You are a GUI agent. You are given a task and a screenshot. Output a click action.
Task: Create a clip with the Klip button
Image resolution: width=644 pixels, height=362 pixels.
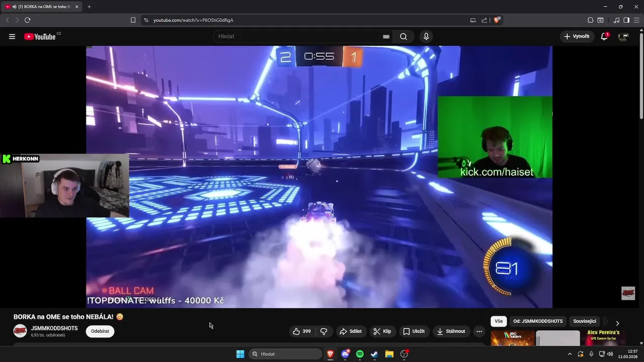382,331
